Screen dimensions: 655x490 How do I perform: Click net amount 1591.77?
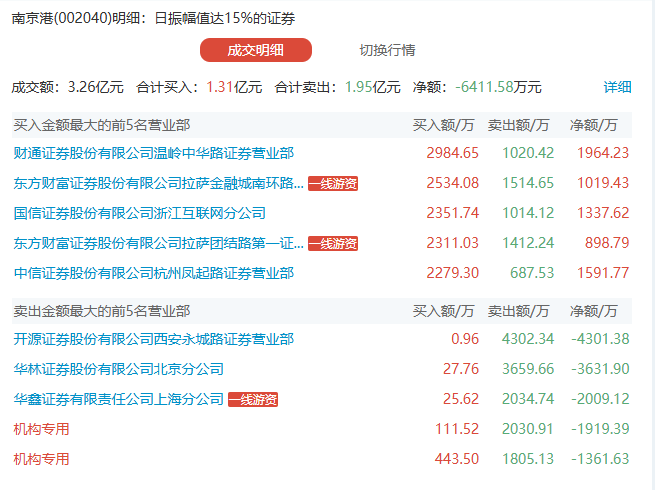pyautogui.click(x=603, y=273)
